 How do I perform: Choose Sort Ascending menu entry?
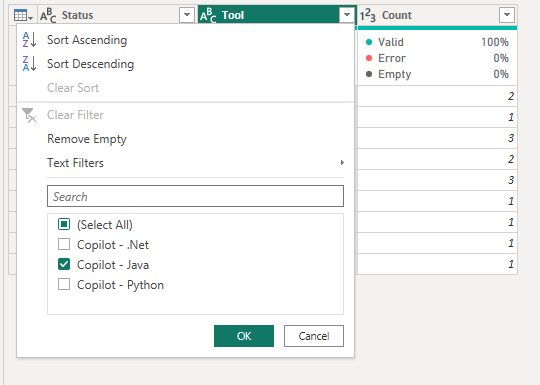pos(185,40)
